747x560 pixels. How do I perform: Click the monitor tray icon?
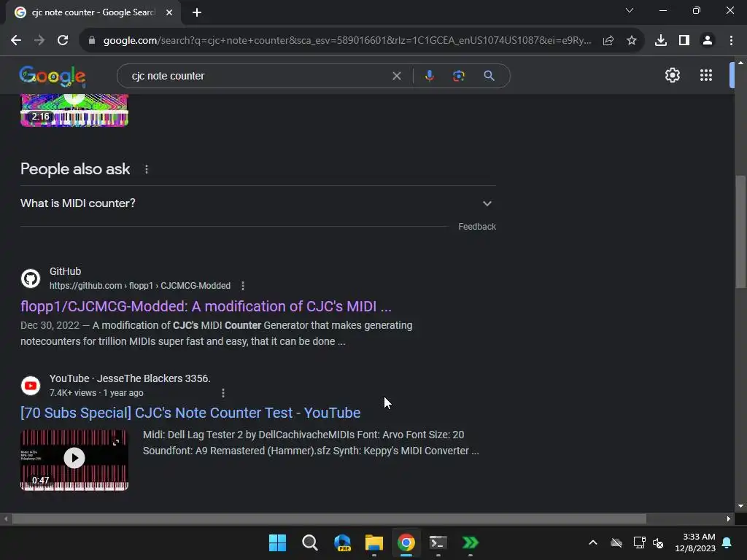point(639,542)
